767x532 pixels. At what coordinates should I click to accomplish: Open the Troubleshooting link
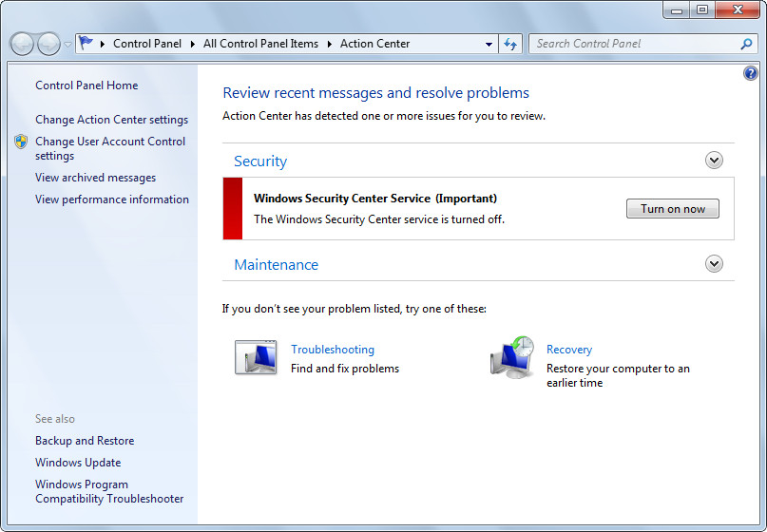tap(333, 350)
